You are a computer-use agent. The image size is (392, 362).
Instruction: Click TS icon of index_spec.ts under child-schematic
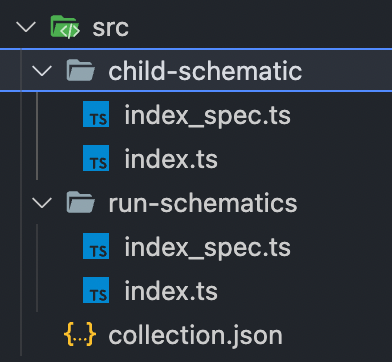coord(96,114)
